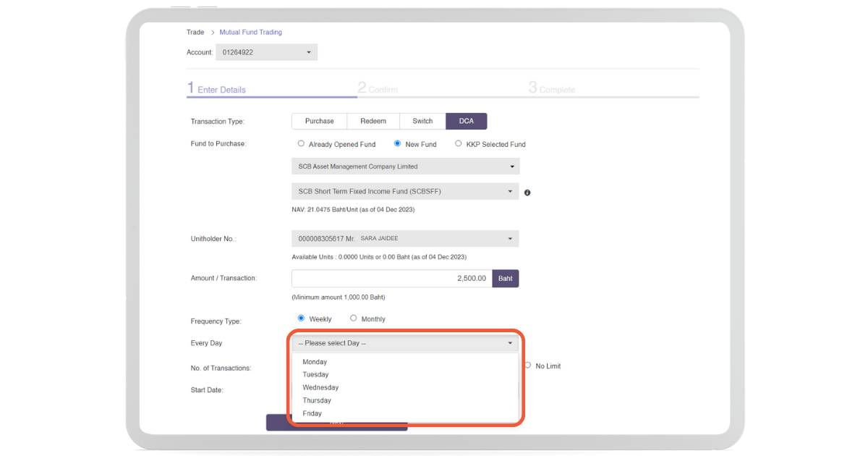The width and height of the screenshot is (868, 456).
Task: Choose Friday in the day dropdown list
Action: coord(312,414)
